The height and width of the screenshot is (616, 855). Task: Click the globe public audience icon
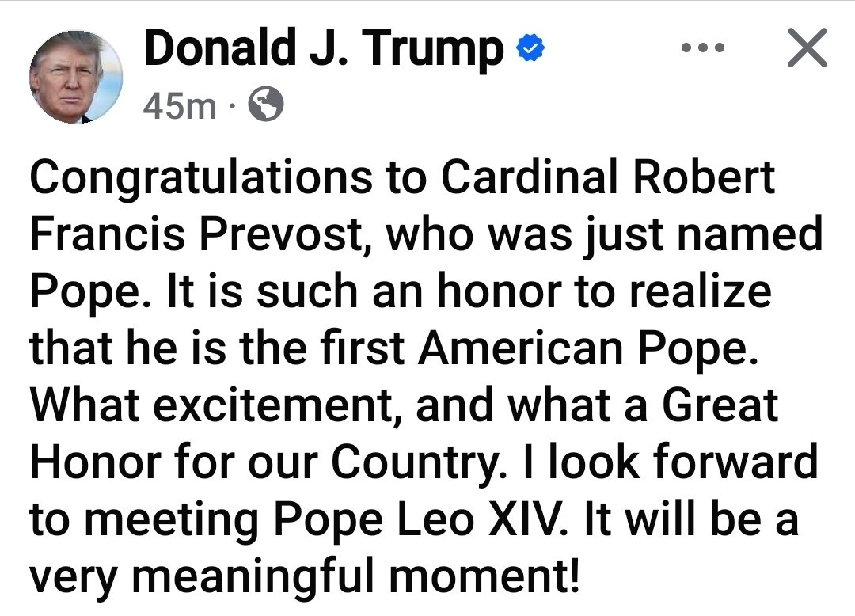pos(265,105)
